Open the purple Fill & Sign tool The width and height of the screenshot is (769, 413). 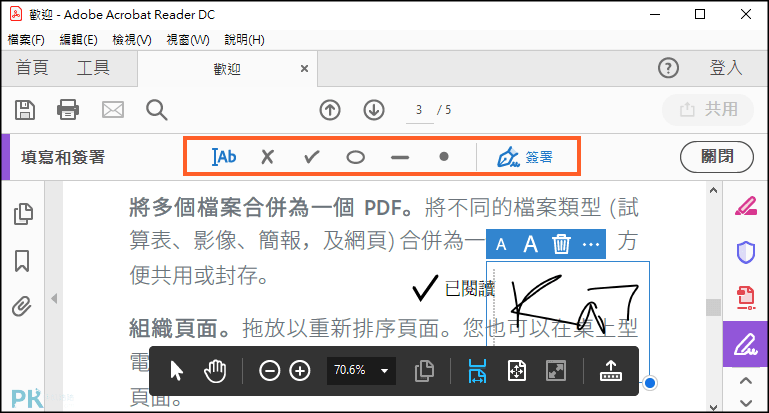[x=745, y=344]
